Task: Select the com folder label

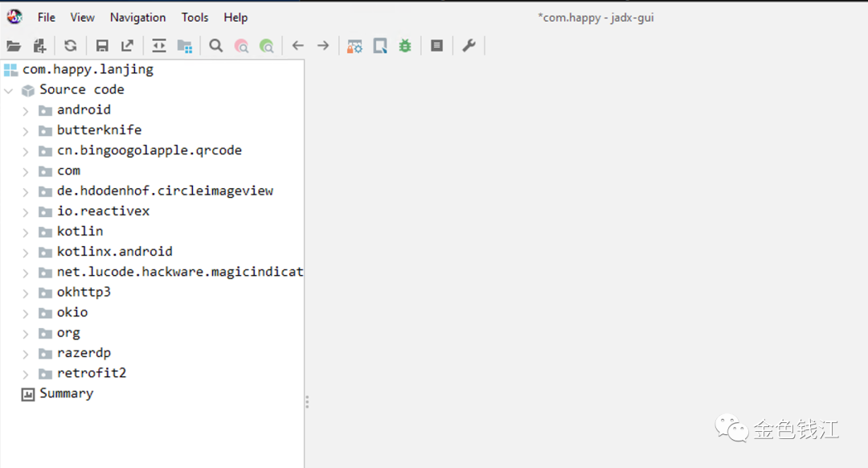Action: point(68,170)
